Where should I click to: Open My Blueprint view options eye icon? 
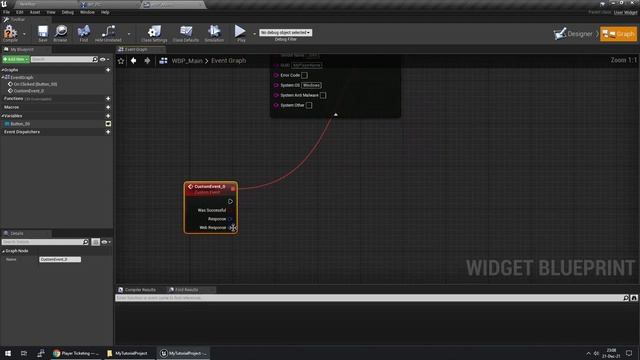point(104,59)
